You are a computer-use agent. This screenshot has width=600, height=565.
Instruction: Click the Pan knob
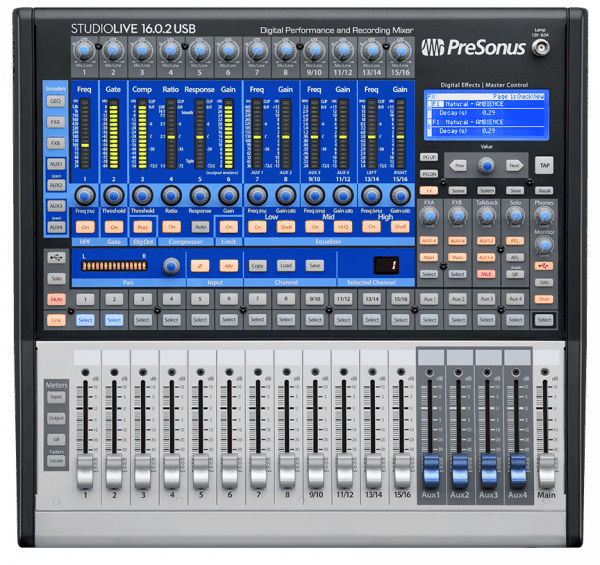click(x=172, y=265)
